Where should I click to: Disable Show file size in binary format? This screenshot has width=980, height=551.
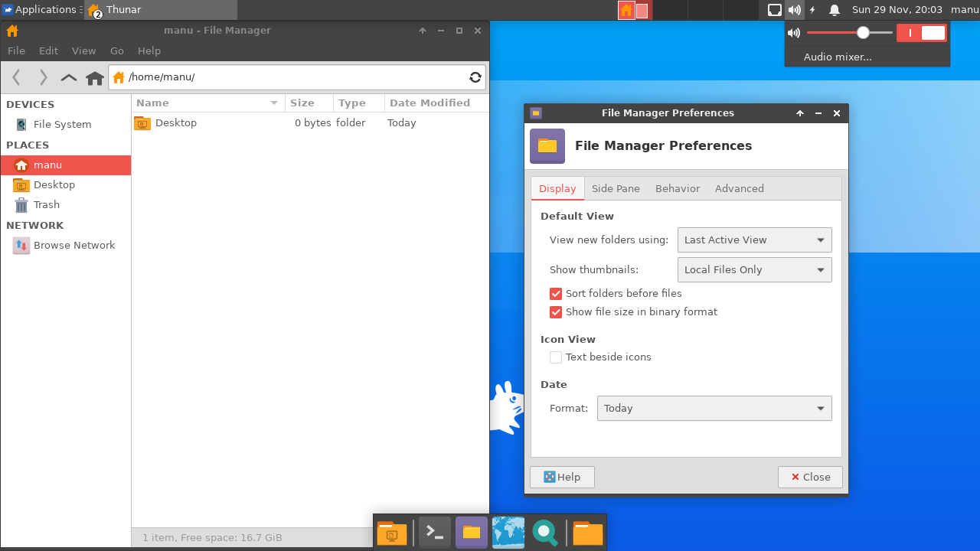[x=556, y=312]
